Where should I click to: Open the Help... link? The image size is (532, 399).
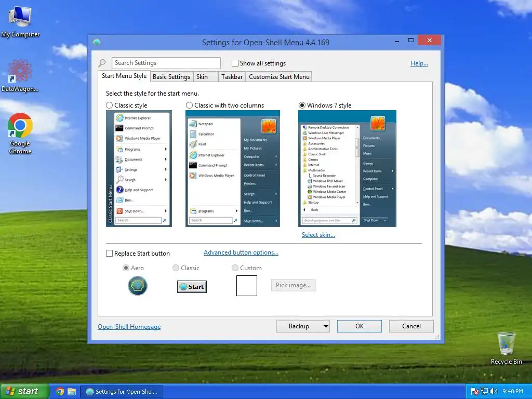click(419, 63)
